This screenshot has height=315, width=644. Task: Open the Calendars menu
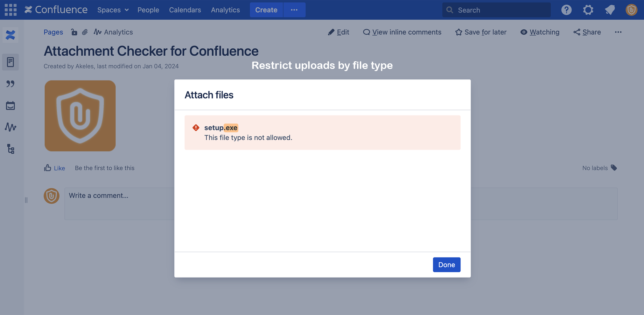pyautogui.click(x=185, y=10)
